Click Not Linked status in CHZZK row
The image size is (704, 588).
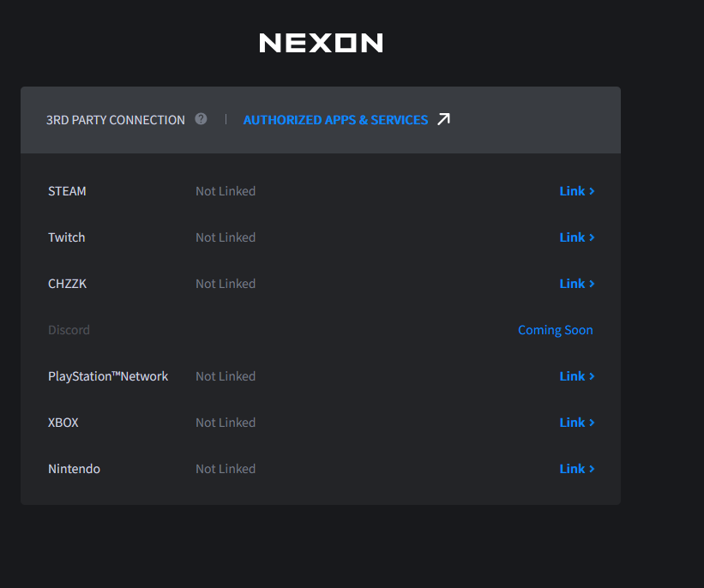226,284
